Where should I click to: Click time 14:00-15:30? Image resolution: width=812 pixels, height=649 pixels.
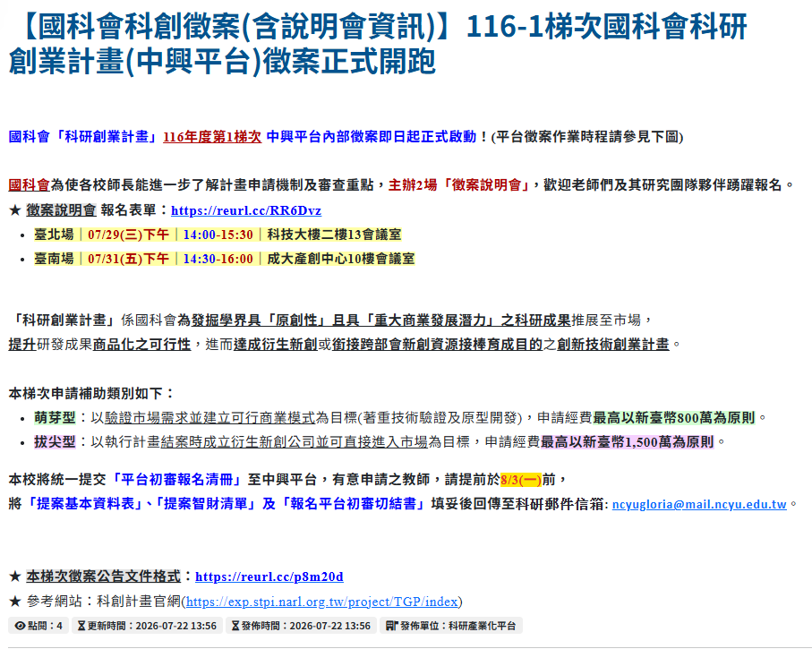pyautogui.click(x=218, y=235)
